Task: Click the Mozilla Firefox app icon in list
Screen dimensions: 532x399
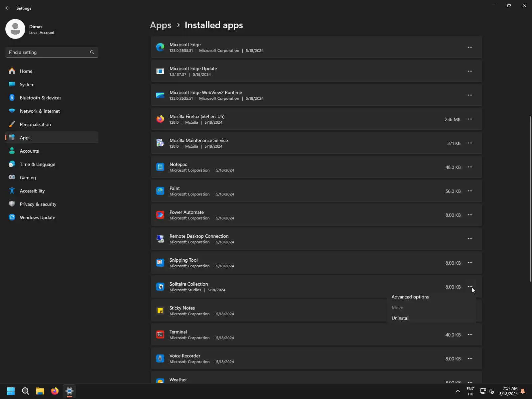Action: [x=160, y=119]
